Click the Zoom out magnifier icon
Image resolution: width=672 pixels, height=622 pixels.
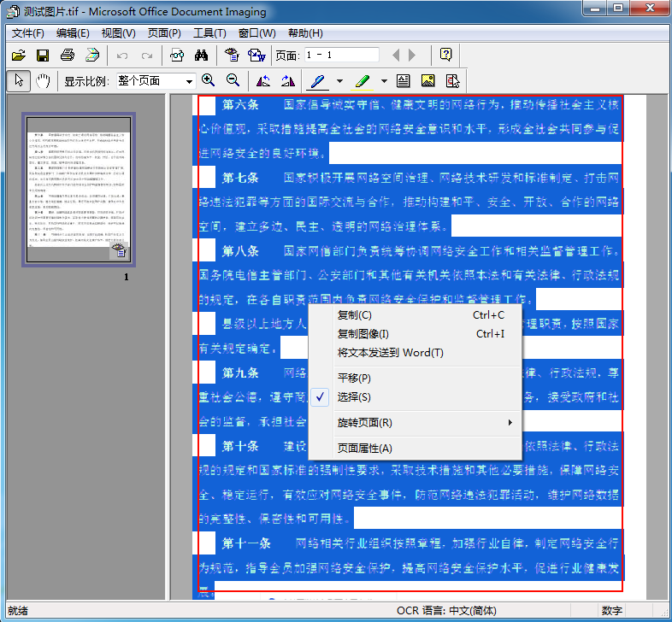[233, 81]
